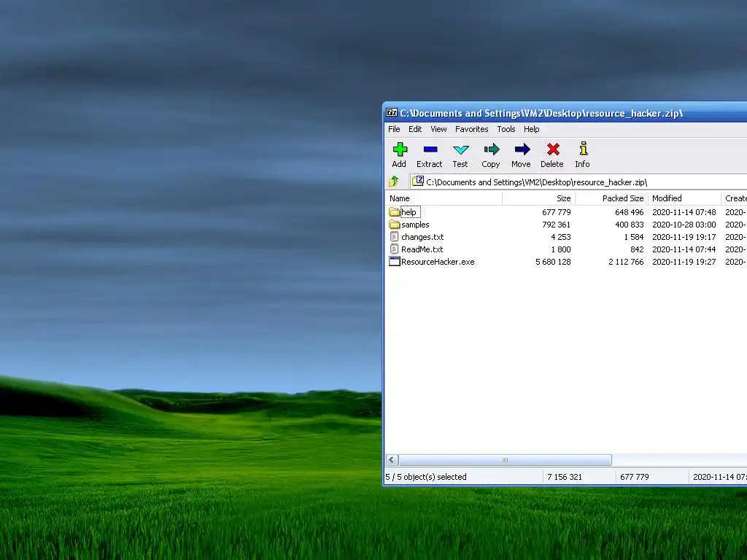This screenshot has height=560, width=747.
Task: Click the window title bar path text
Action: tap(541, 113)
